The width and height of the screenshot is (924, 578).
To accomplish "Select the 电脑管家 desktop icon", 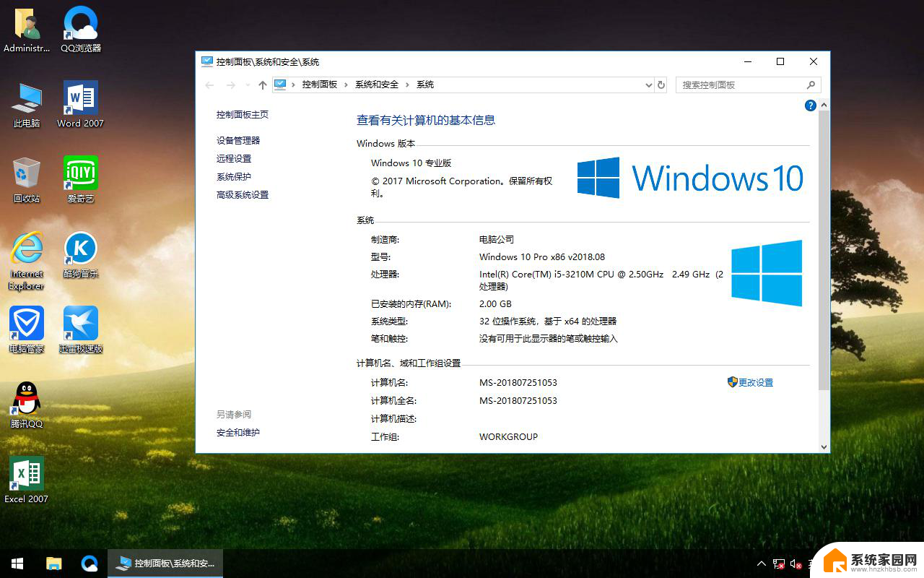I will click(27, 330).
